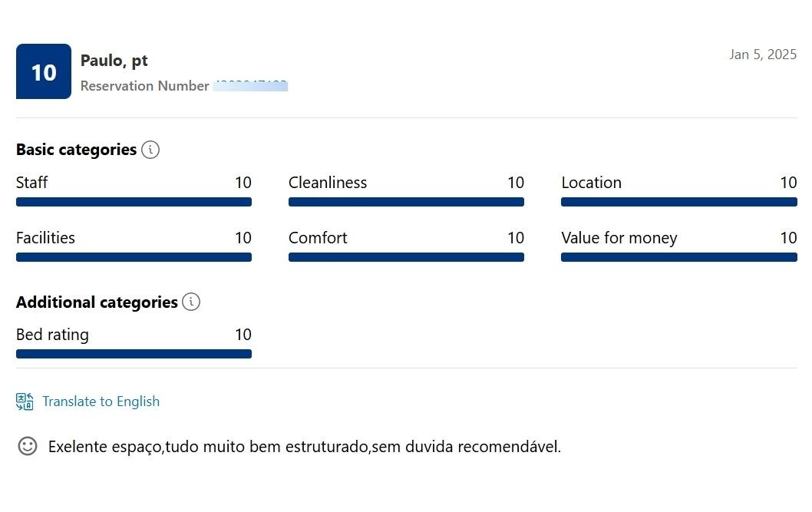
Task: Click the Additional categories info icon
Action: coord(191,302)
